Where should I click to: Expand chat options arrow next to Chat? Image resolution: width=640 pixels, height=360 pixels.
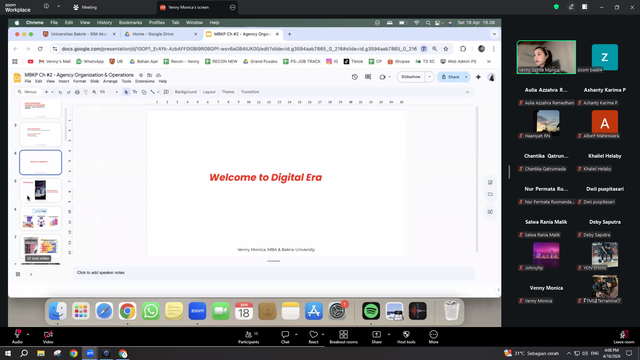pyautogui.click(x=296, y=334)
